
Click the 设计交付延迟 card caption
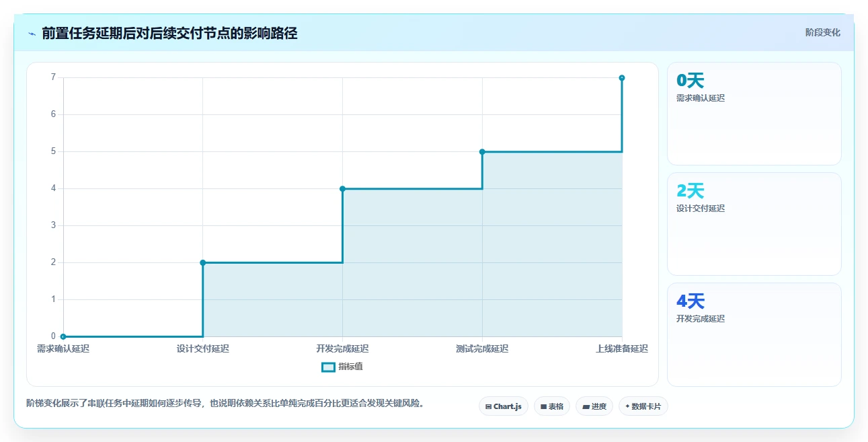click(x=701, y=209)
